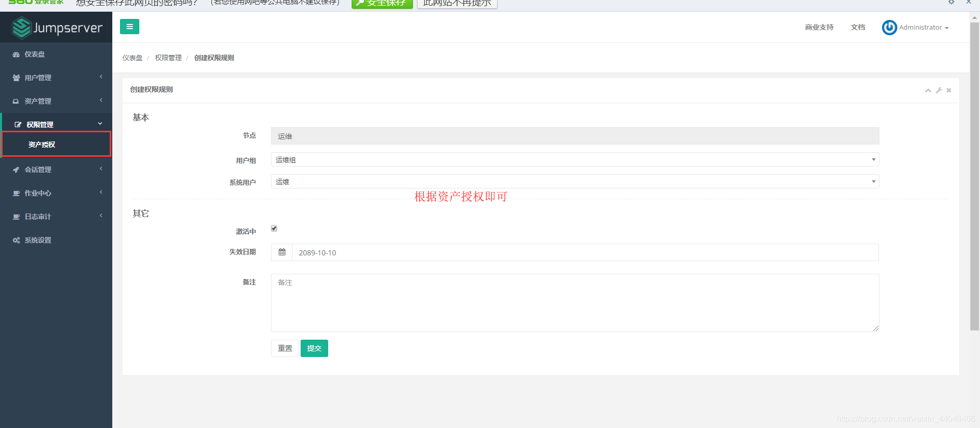Viewport: 980px width, 428px height.
Task: Click the Jumpserver logo
Action: 57,28
